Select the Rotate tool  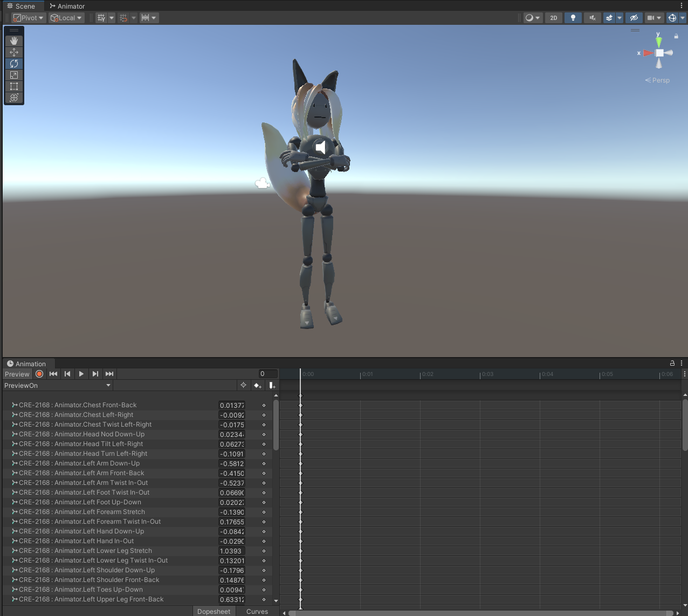14,64
